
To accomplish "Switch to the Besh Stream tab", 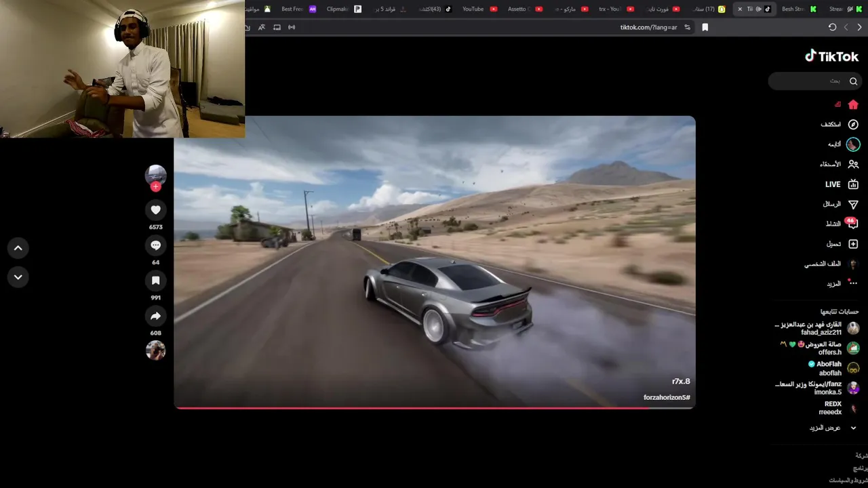I will coord(799,9).
